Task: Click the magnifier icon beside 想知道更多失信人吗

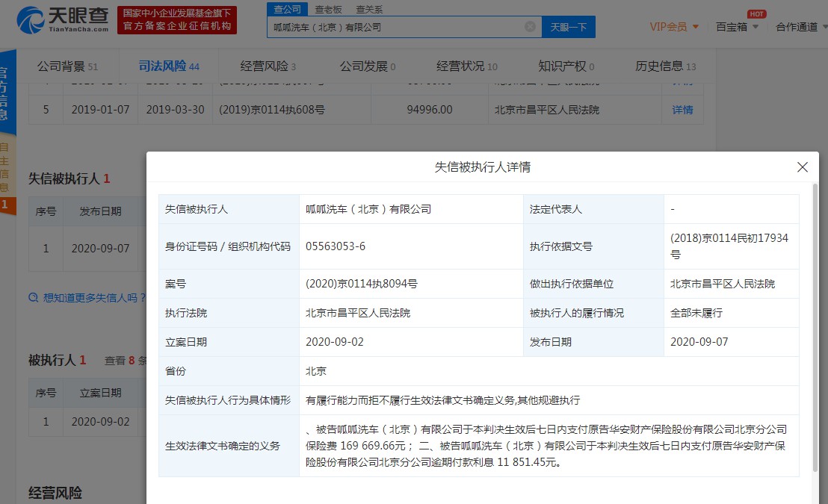Action: pos(34,298)
